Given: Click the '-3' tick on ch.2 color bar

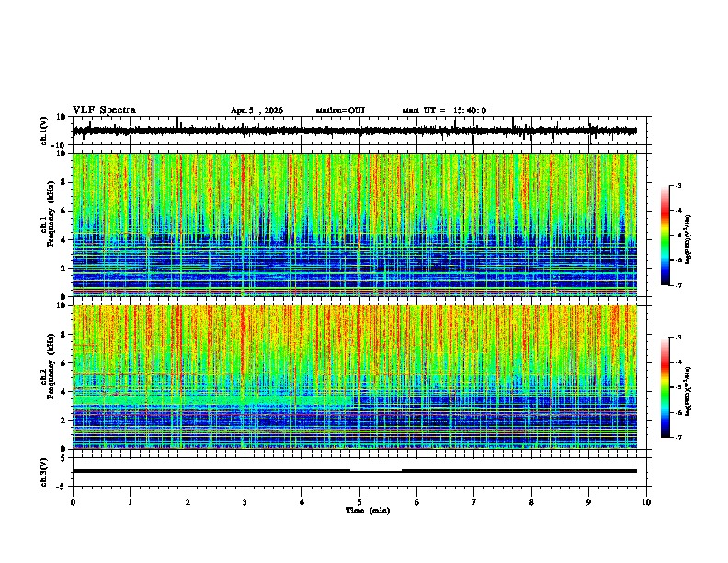Looking at the screenshot, I should tap(678, 338).
